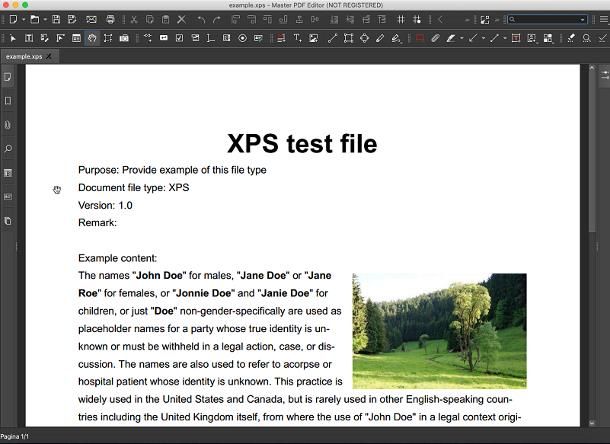610x444 pixels.
Task: Click the New document icon
Action: (x=13, y=19)
